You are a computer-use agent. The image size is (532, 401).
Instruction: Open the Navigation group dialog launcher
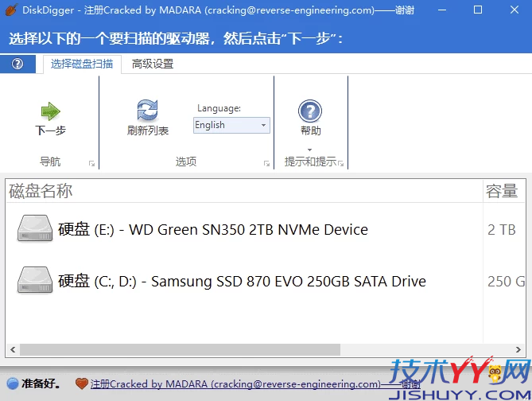[91, 164]
